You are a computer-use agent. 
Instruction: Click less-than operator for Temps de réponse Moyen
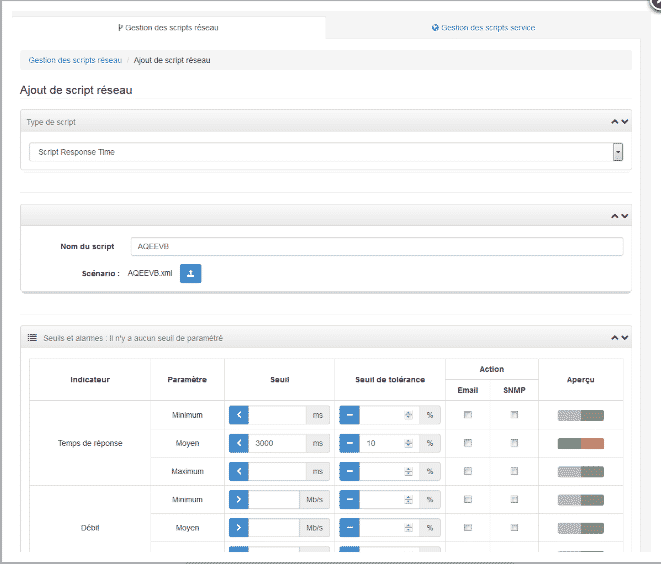239,443
